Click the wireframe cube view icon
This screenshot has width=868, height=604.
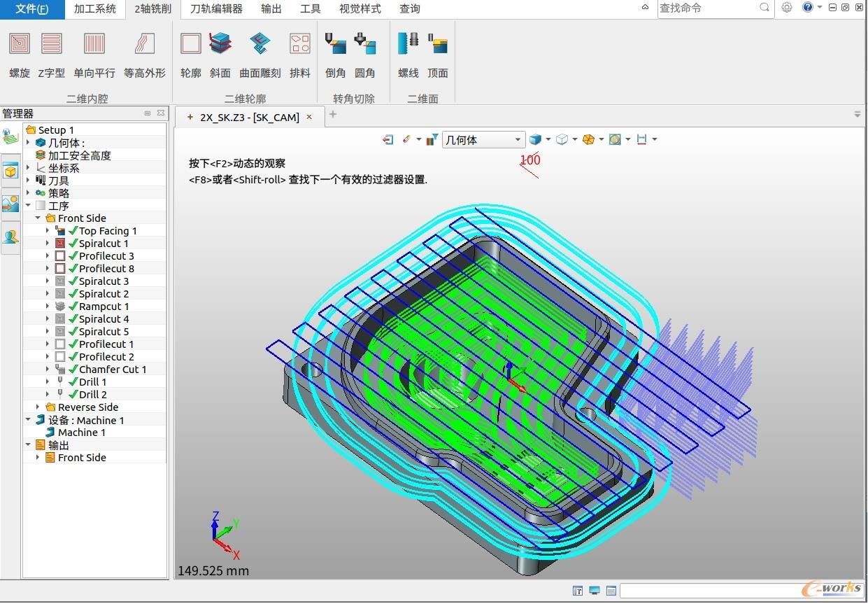562,140
